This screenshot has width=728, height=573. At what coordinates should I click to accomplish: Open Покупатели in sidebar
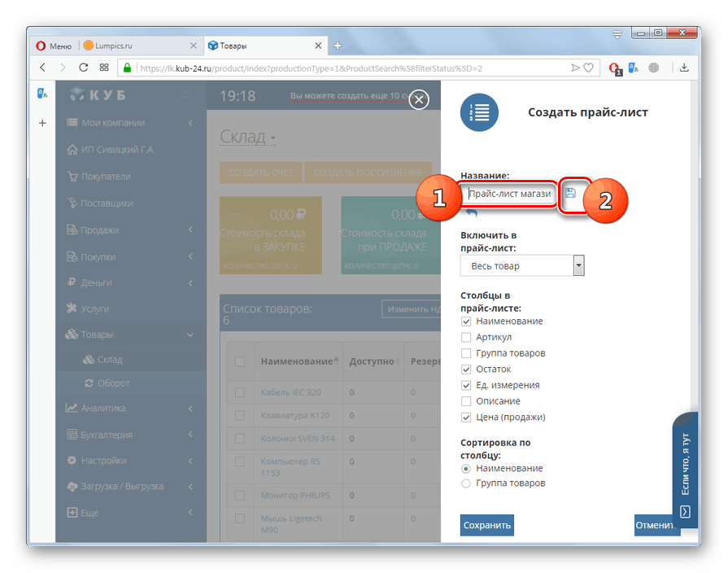[131, 177]
